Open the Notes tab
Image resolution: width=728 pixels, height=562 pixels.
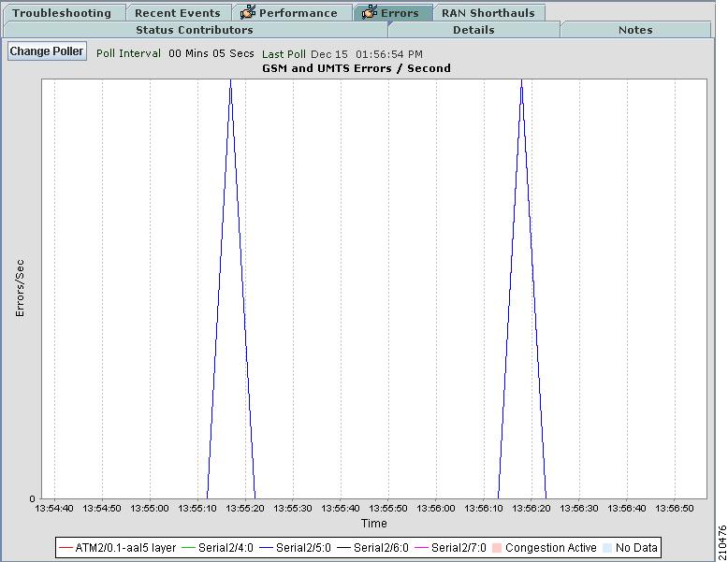point(635,30)
